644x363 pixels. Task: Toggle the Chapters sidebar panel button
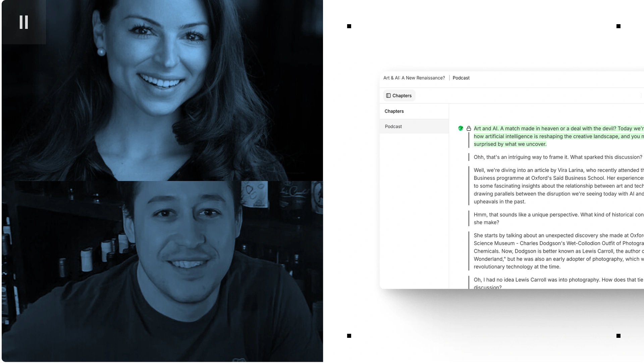point(399,96)
